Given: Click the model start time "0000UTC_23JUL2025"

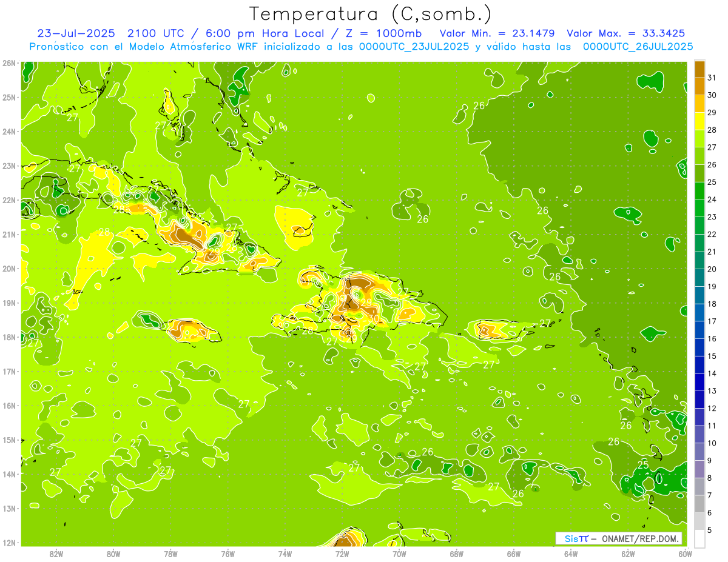Looking at the screenshot, I should coord(414,46).
